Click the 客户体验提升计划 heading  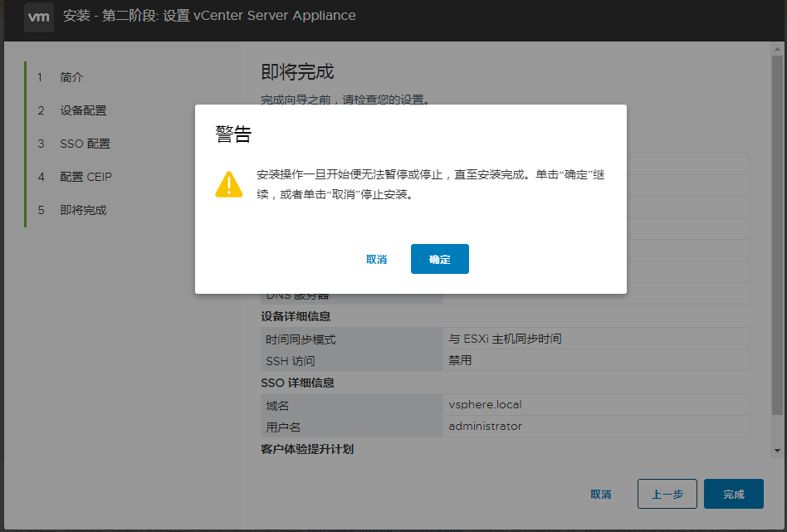tap(307, 449)
